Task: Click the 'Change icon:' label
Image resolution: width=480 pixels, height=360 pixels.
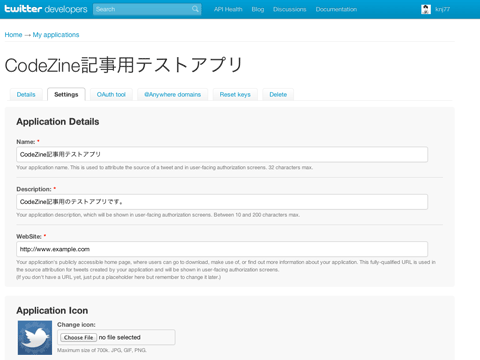Action: point(76,324)
